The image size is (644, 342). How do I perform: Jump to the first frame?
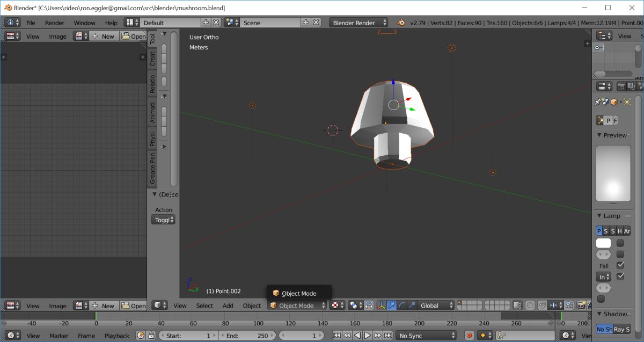point(337,336)
